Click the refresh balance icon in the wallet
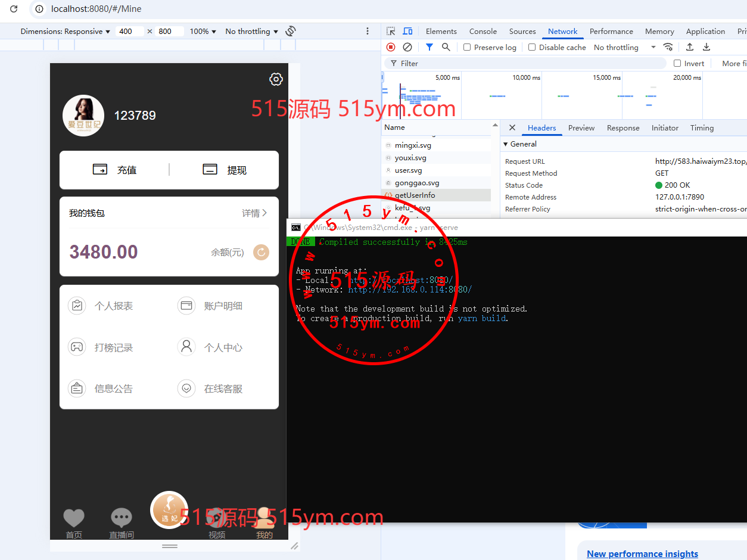Image resolution: width=747 pixels, height=560 pixels. [261, 253]
